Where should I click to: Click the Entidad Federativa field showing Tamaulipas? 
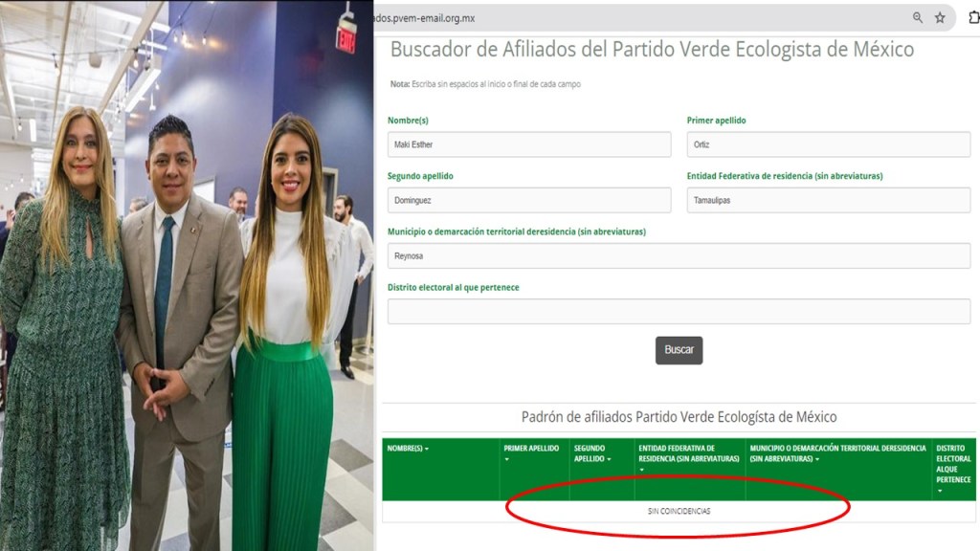pos(828,200)
